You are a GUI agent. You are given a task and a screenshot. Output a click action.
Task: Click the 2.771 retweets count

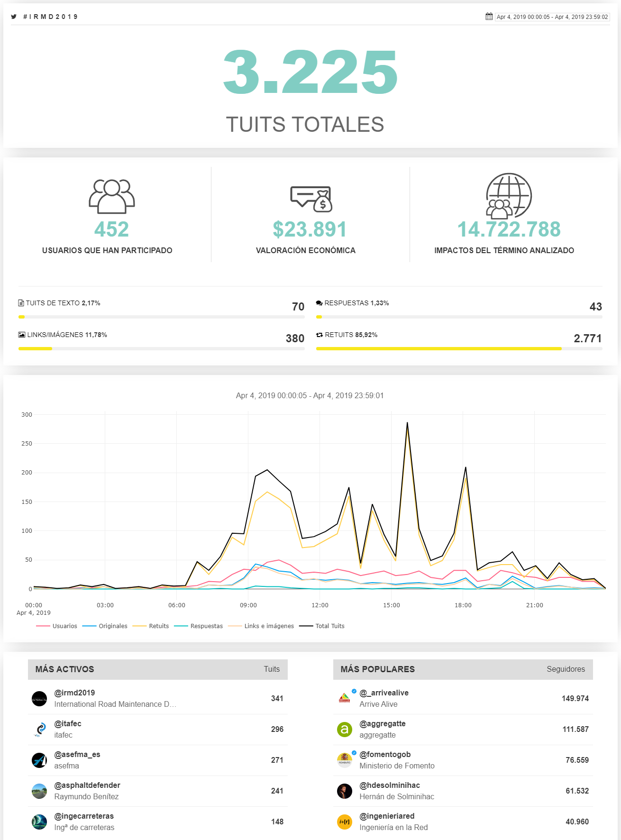[x=588, y=338]
